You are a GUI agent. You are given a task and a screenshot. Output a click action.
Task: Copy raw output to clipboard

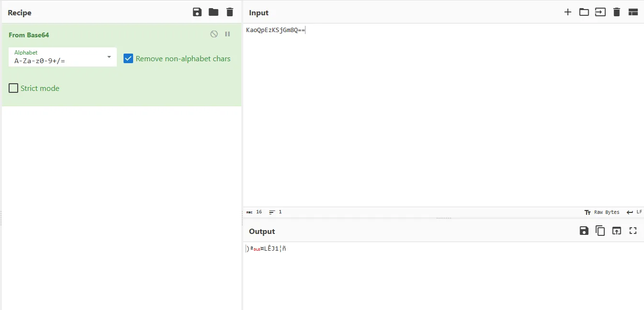(600, 231)
